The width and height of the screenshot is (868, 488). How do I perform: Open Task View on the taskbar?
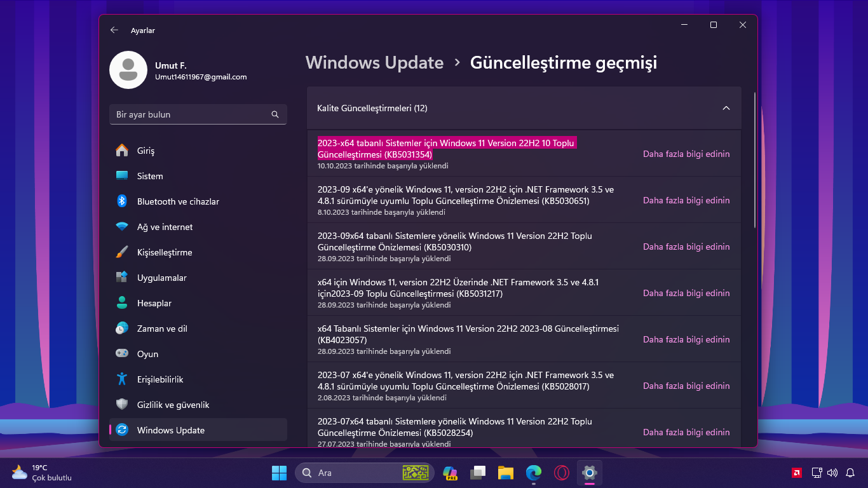(478, 473)
